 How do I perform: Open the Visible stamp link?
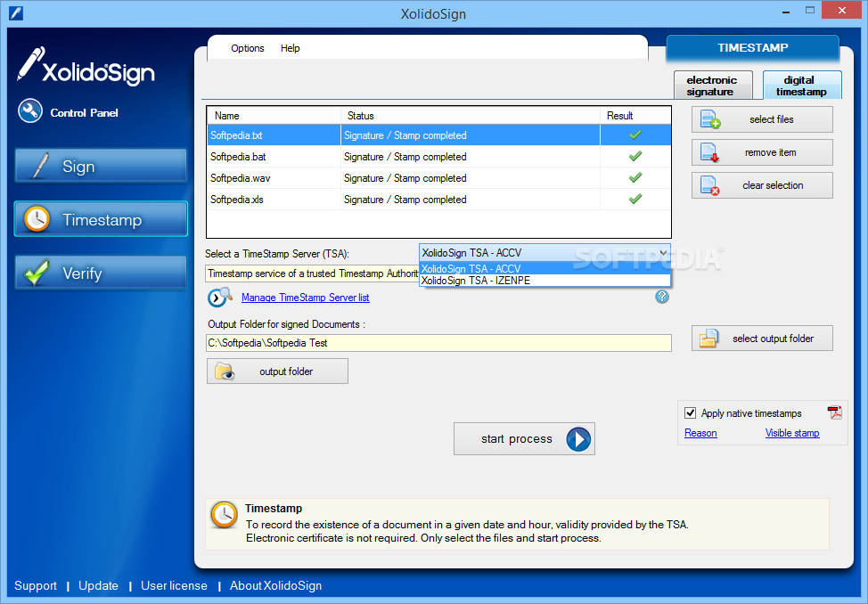[x=792, y=433]
